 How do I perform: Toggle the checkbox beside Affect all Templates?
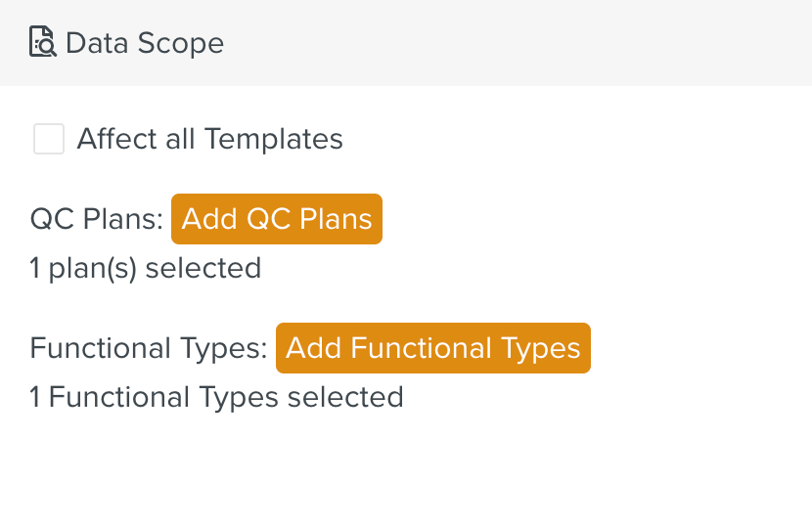click(x=49, y=139)
